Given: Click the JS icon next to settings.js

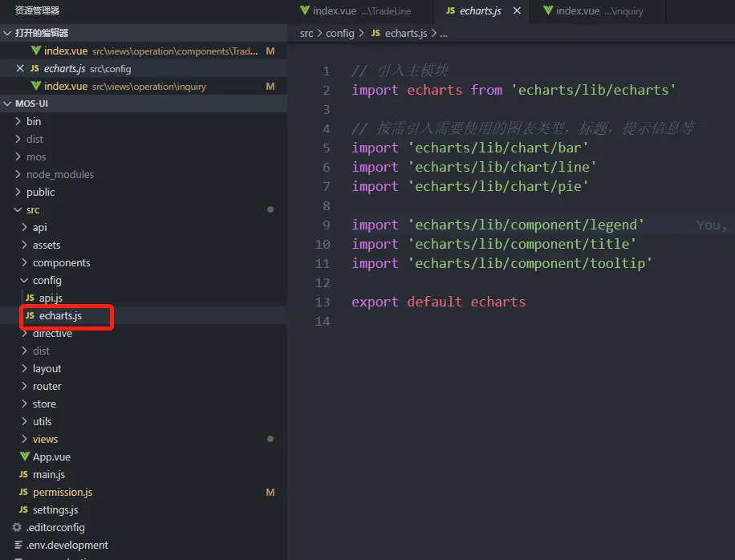Looking at the screenshot, I should [23, 509].
